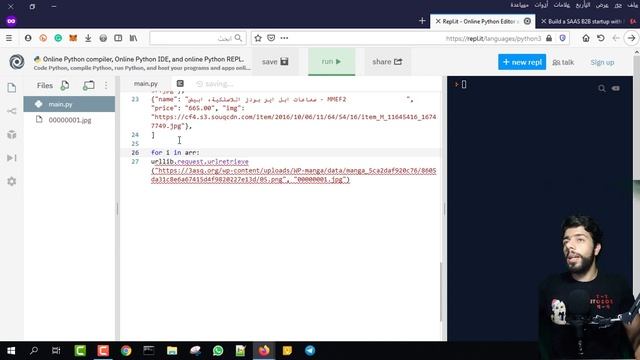Open the talk link
The width and height of the screenshot is (640, 360).
tap(563, 62)
